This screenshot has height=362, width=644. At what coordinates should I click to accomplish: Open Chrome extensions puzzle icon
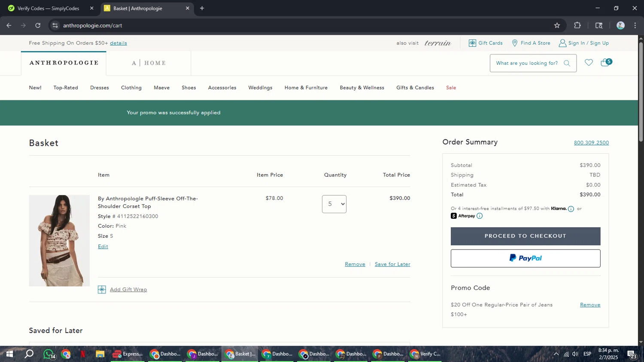(x=577, y=26)
